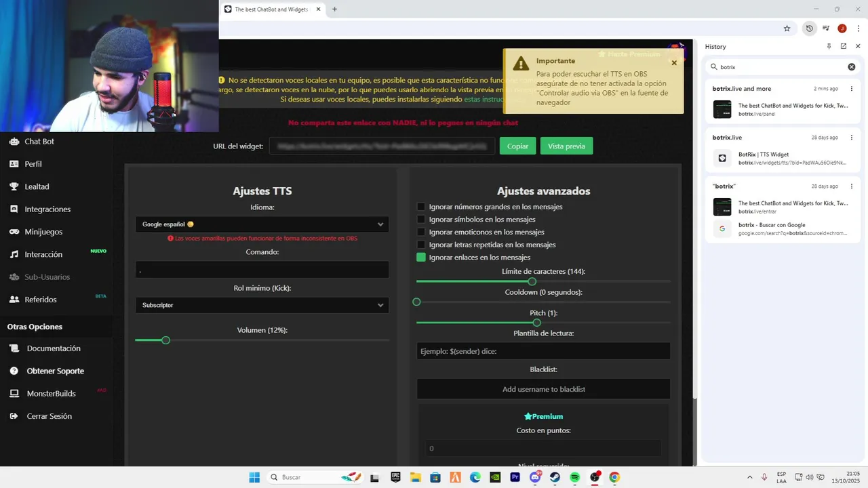Click the Límite de caracteres slider handle
The height and width of the screenshot is (488, 868).
[x=532, y=281]
